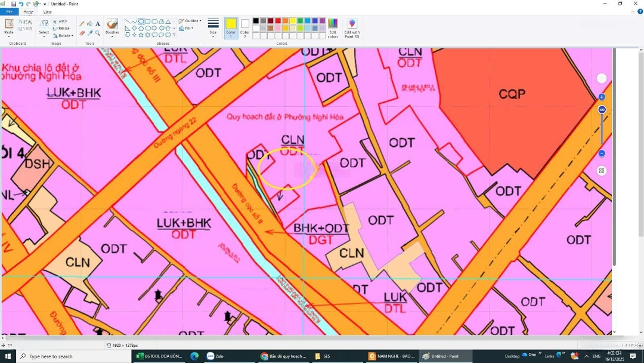Select the Fill with color bucket tool

[x=90, y=24]
